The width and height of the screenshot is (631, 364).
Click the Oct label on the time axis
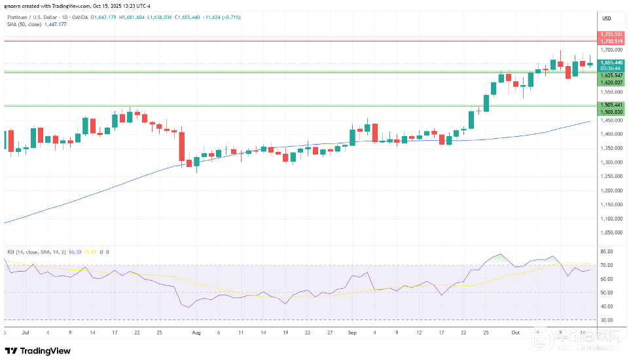point(515,332)
